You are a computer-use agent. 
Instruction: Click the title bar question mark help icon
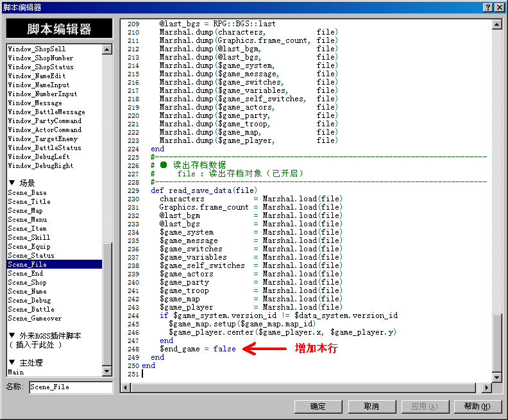click(488, 8)
